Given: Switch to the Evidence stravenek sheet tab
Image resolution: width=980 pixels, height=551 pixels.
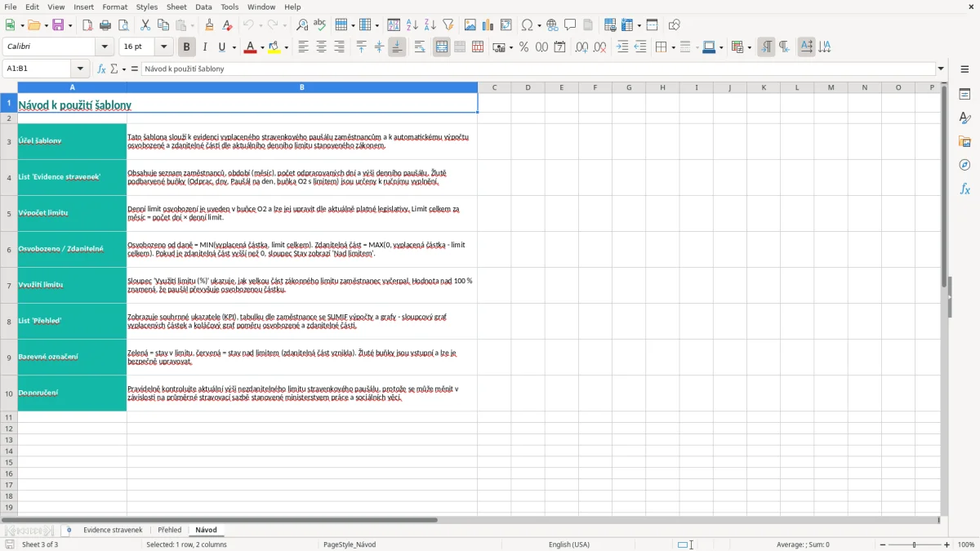Looking at the screenshot, I should coord(113,530).
